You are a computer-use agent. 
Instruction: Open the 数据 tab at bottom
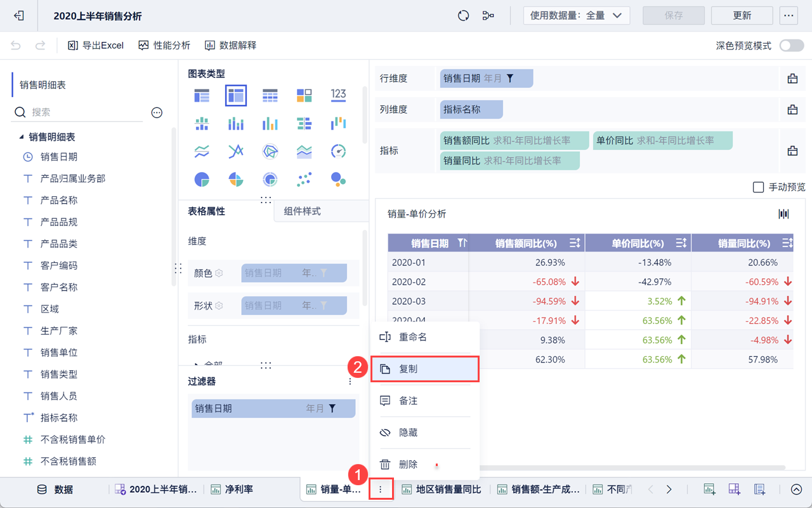pyautogui.click(x=55, y=490)
